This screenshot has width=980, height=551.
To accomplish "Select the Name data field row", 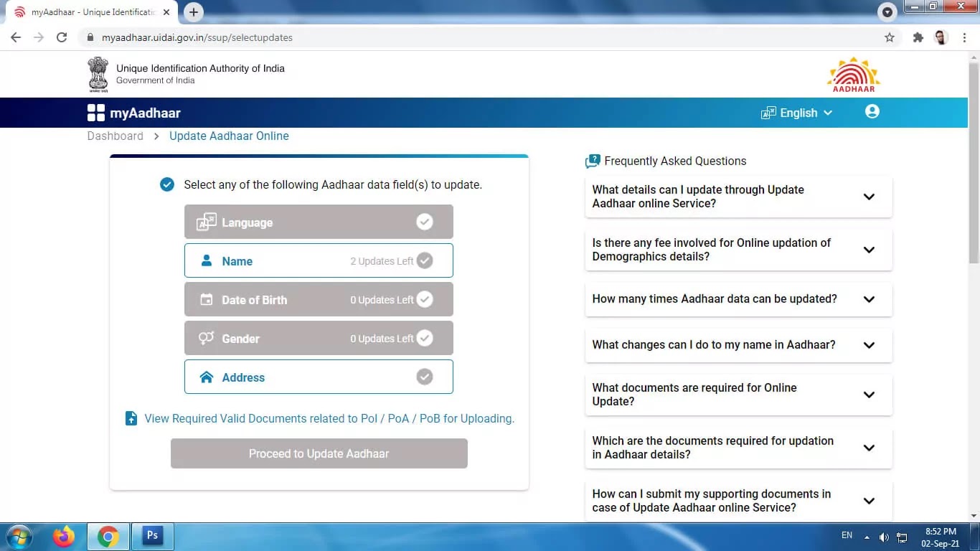I will pos(319,260).
